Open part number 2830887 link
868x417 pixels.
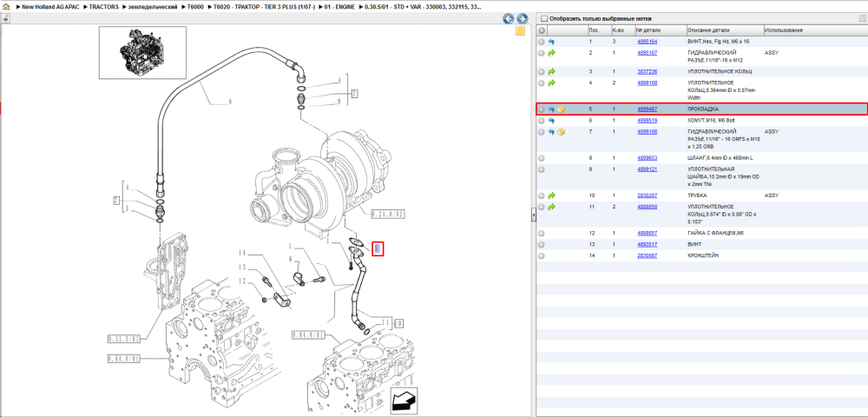pos(648,256)
